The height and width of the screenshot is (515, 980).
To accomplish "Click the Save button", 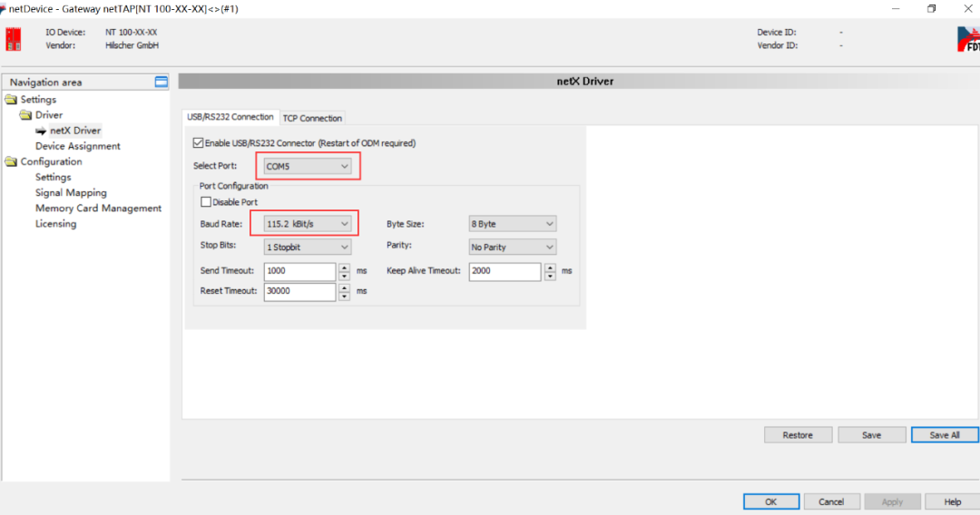I will coord(871,435).
